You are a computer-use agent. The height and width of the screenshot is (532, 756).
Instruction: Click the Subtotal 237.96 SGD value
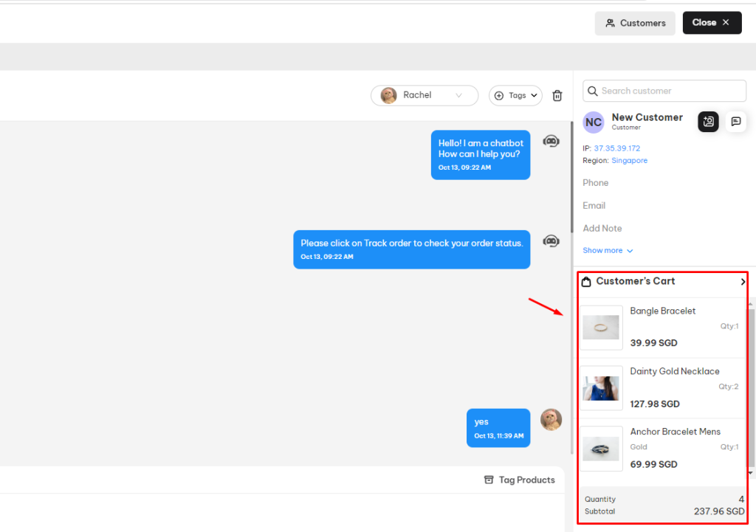[719, 511]
